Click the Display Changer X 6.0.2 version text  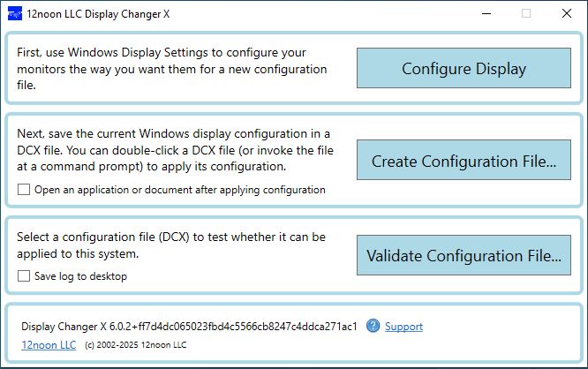tap(189, 327)
